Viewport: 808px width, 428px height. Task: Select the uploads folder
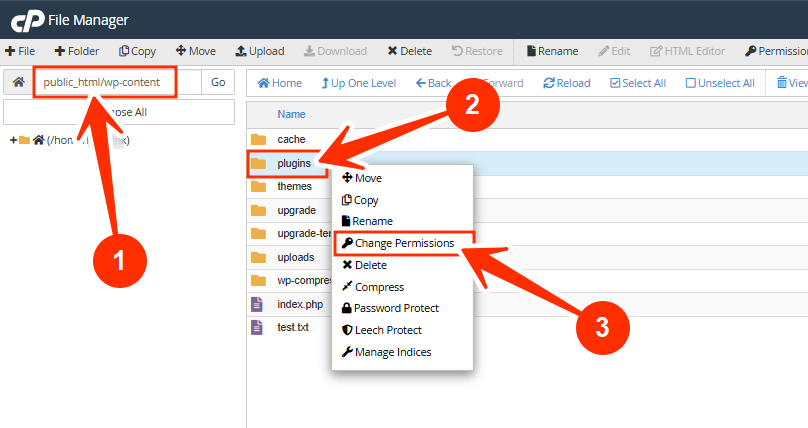tap(296, 257)
